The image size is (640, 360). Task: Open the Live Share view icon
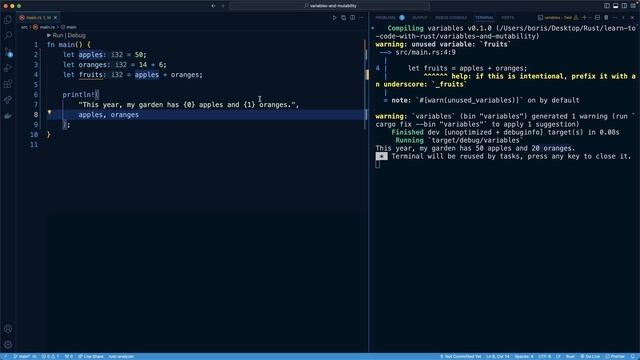click(x=8, y=100)
